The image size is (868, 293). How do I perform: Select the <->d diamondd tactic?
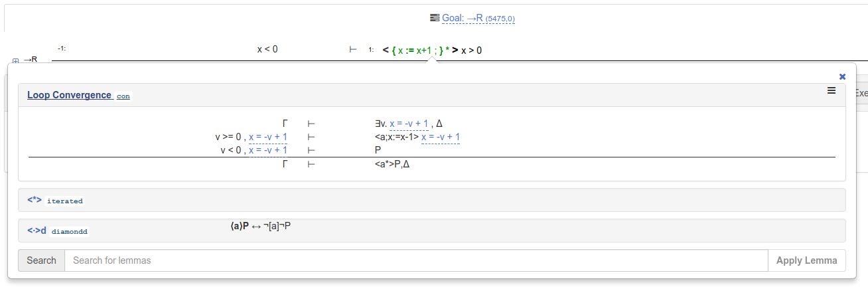pos(36,231)
